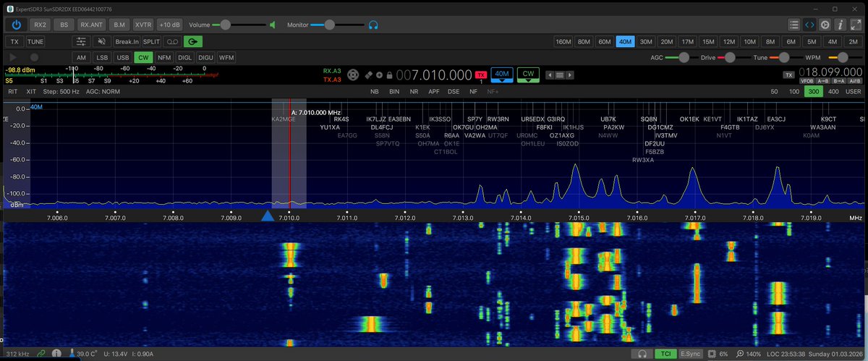Select the LSB mode
Screen dimensions: 868x361
(102, 57)
